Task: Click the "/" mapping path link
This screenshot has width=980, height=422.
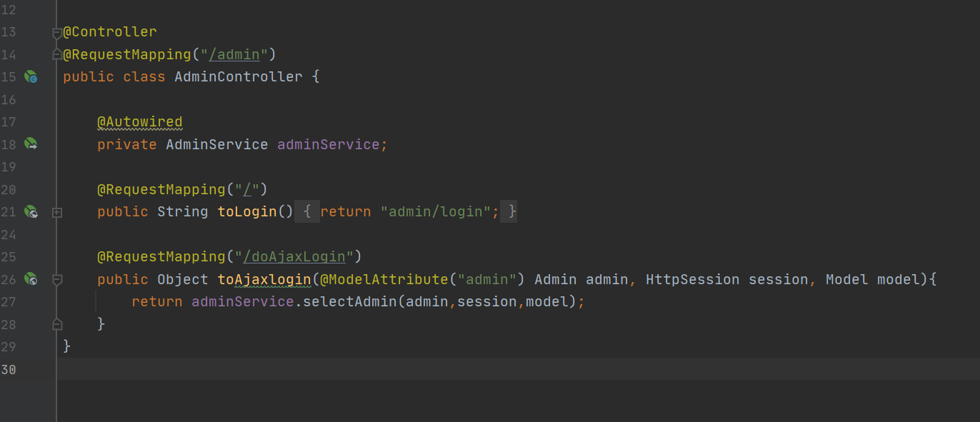Action: coord(247,189)
